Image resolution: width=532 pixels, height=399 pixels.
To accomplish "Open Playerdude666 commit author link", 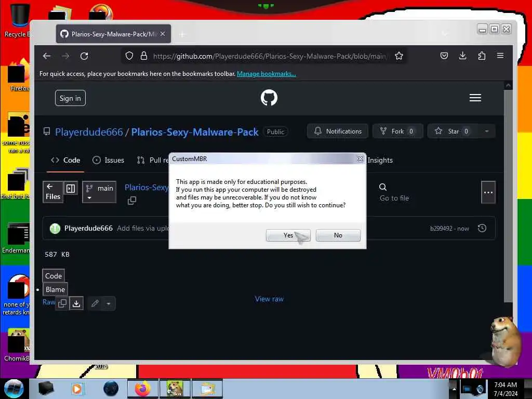I will point(88,229).
